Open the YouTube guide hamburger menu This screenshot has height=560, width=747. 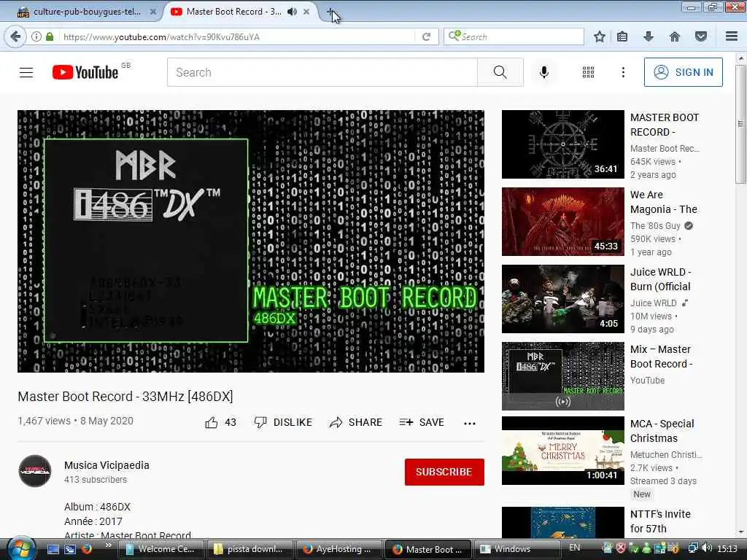pyautogui.click(x=26, y=72)
